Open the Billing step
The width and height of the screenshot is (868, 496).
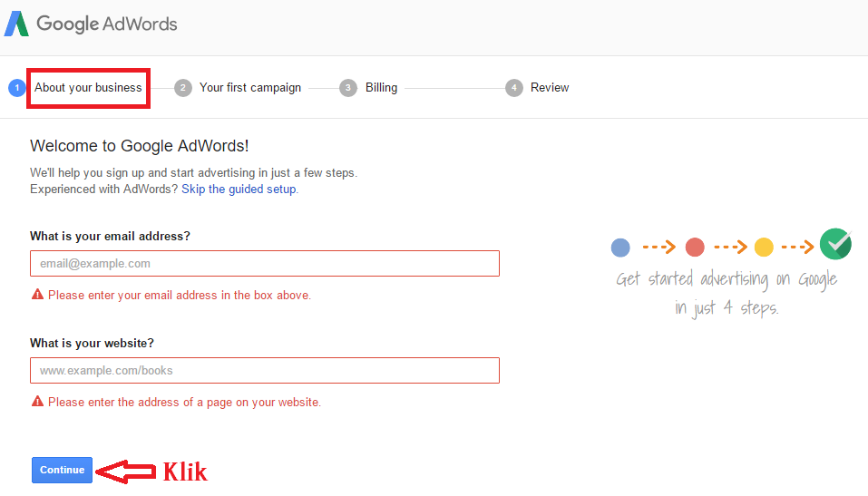point(381,88)
